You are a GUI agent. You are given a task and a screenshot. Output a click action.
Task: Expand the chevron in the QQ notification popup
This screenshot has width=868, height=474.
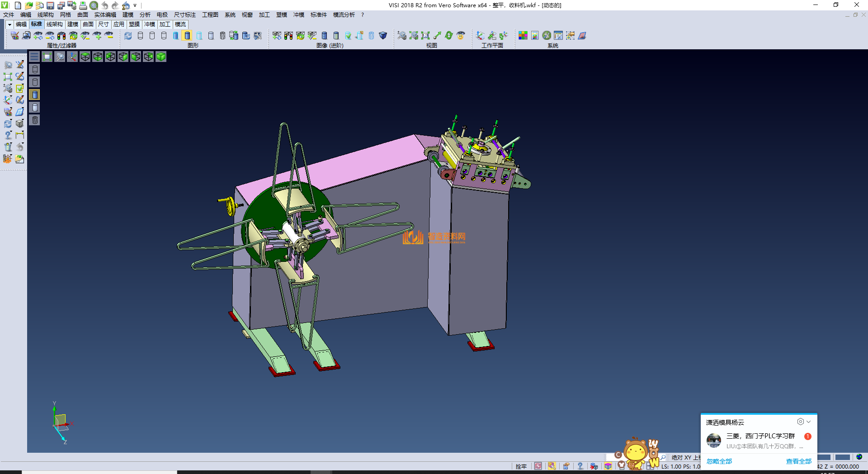click(809, 422)
